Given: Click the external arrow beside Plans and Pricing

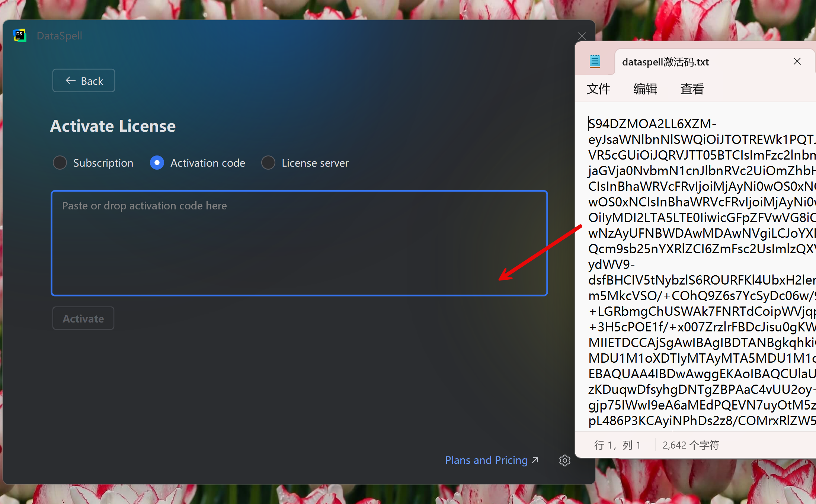Looking at the screenshot, I should pyautogui.click(x=535, y=460).
